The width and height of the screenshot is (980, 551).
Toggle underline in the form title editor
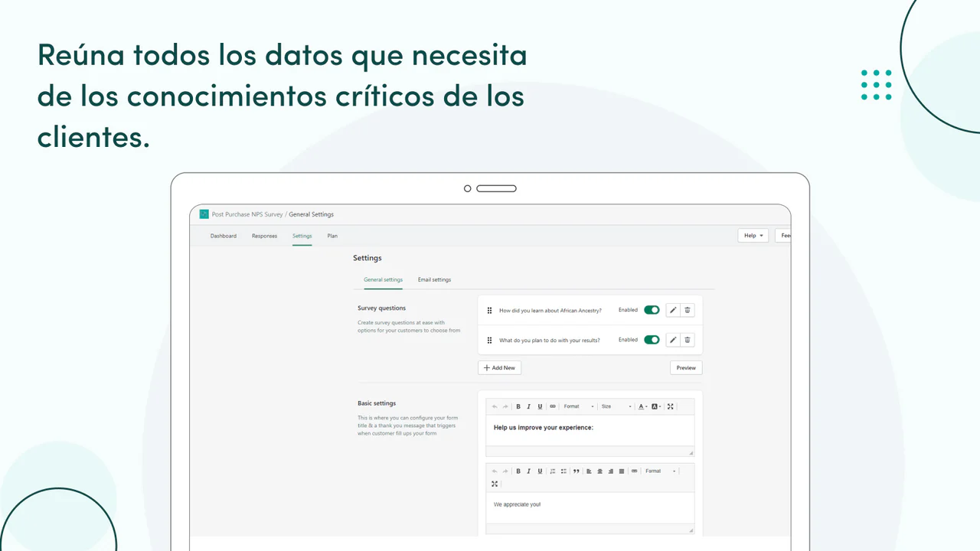point(540,406)
